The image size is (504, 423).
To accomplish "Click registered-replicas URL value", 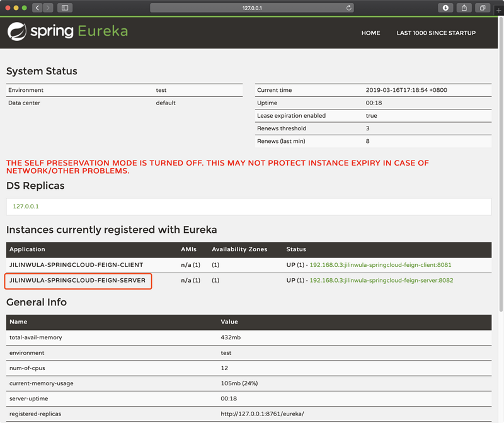I will [262, 414].
